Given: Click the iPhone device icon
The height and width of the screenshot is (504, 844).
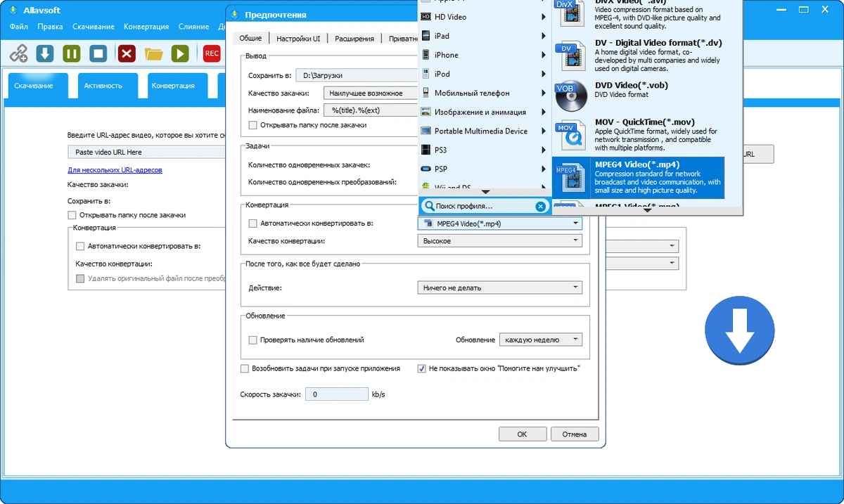Looking at the screenshot, I should pyautogui.click(x=426, y=55).
